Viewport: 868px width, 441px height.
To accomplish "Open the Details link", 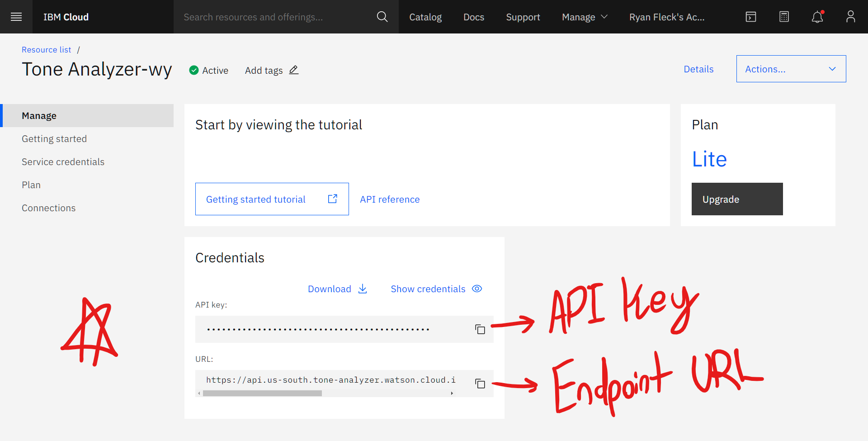I will point(698,69).
